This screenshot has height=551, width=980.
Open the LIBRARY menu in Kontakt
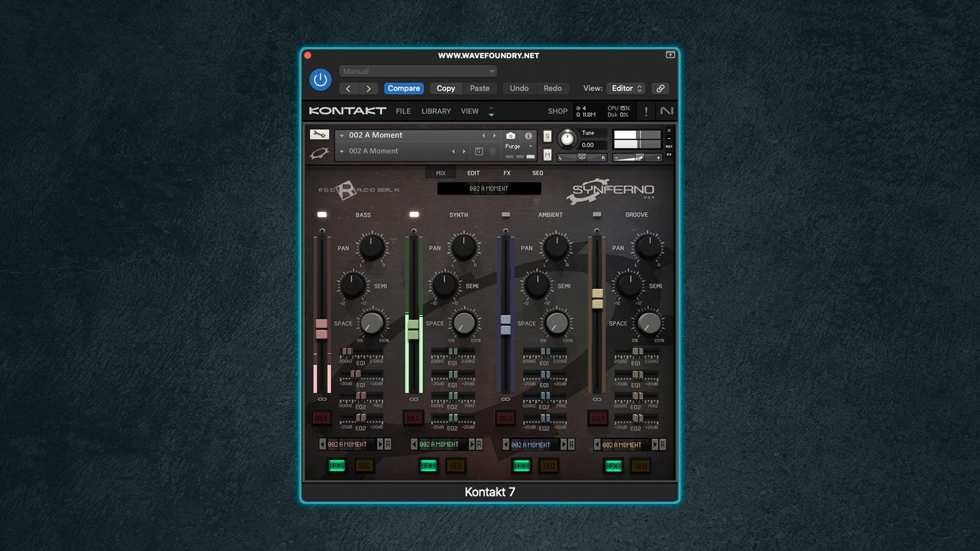tap(436, 111)
